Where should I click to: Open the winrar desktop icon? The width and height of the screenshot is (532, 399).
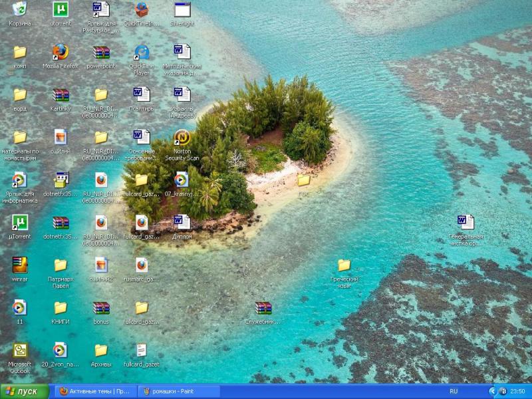pyautogui.click(x=20, y=265)
